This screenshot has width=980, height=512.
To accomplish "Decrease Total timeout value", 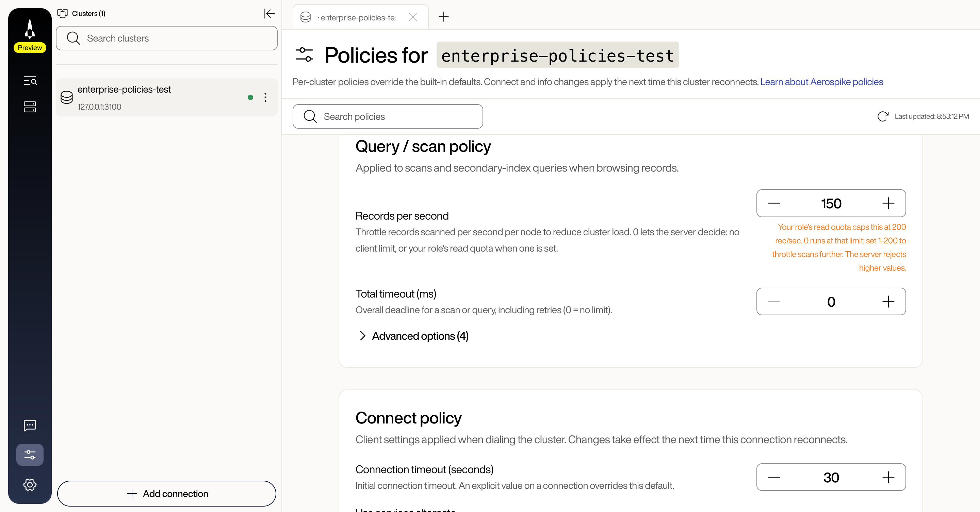I will tap(774, 302).
